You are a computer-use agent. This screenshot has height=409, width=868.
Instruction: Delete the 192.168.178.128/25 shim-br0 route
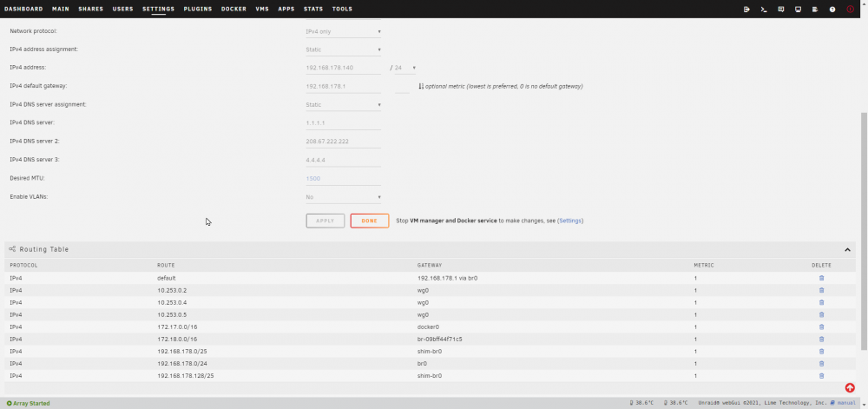pyautogui.click(x=821, y=375)
